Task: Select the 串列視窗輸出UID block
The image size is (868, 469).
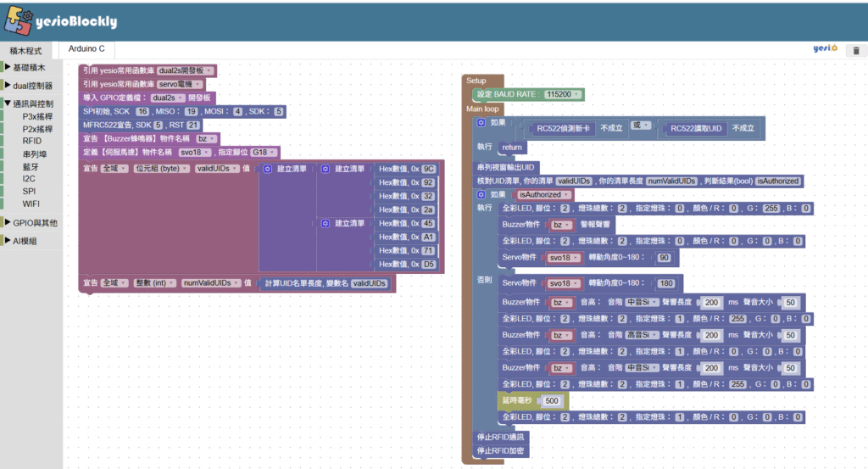Action: pyautogui.click(x=506, y=167)
